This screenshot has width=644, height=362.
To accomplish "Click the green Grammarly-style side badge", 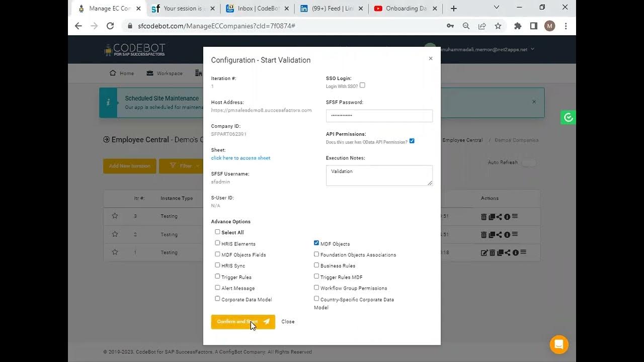I will (x=568, y=118).
